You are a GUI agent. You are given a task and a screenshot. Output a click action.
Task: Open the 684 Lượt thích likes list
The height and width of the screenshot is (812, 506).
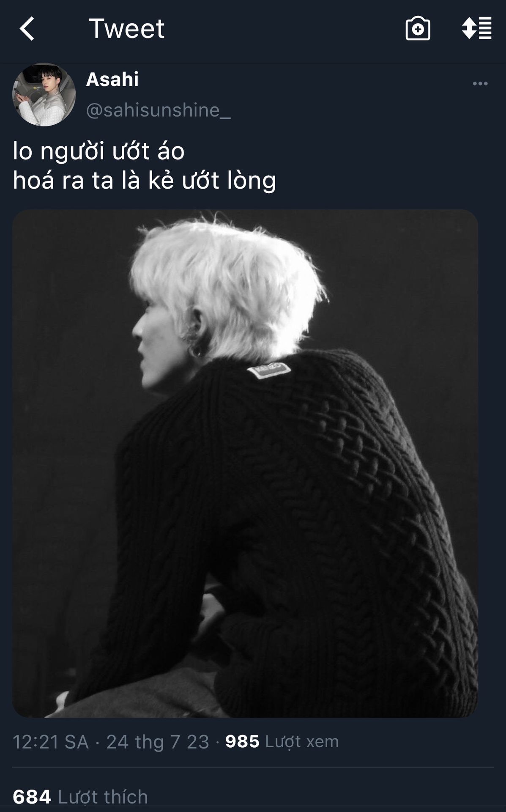[x=80, y=797]
